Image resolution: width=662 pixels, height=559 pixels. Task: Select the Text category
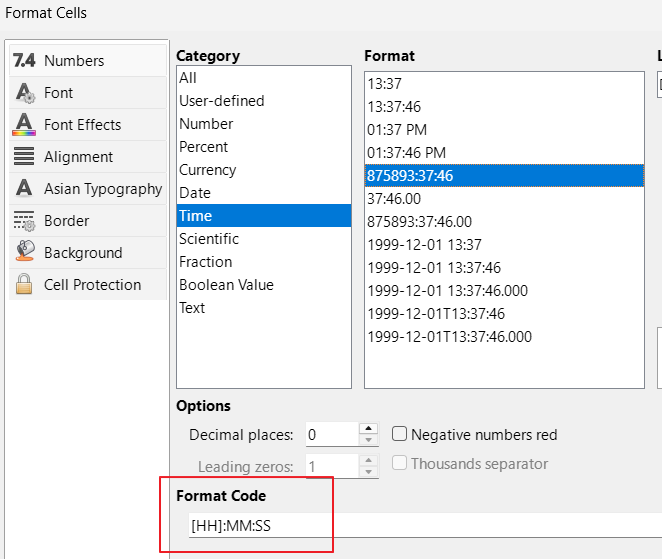click(264, 308)
